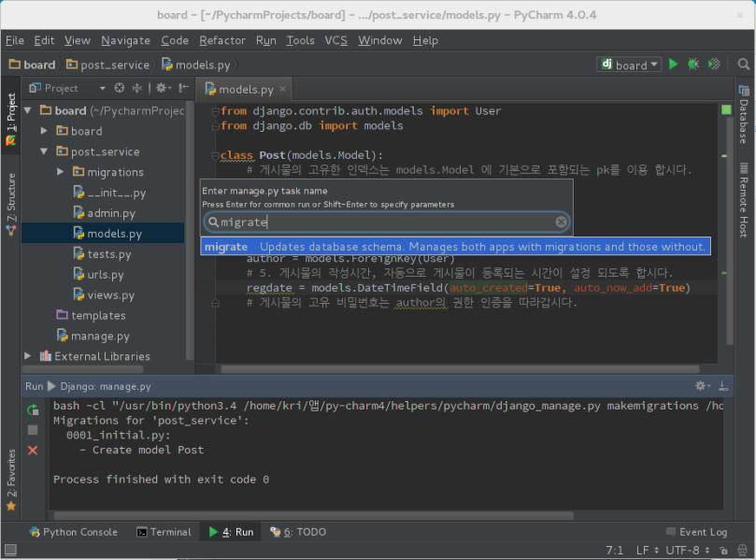The width and height of the screenshot is (756, 560).
Task: Open inspections profile icon in status bar
Action: [743, 551]
